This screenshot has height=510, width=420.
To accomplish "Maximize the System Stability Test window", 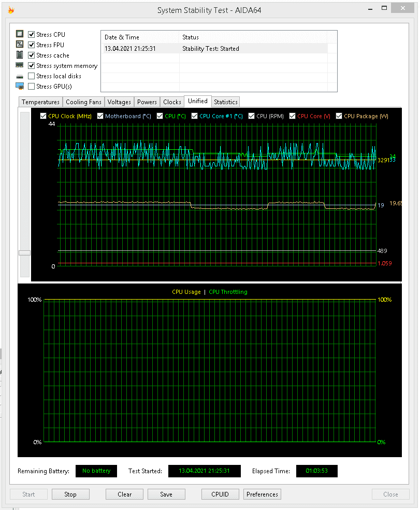I will tap(384, 8).
